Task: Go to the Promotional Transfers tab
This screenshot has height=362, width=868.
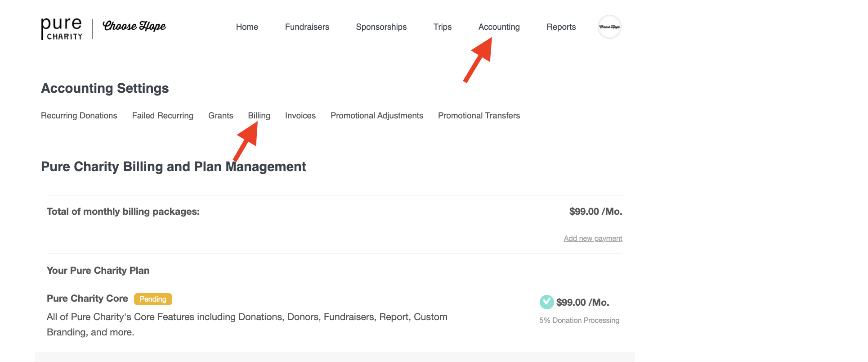Action: [x=479, y=116]
